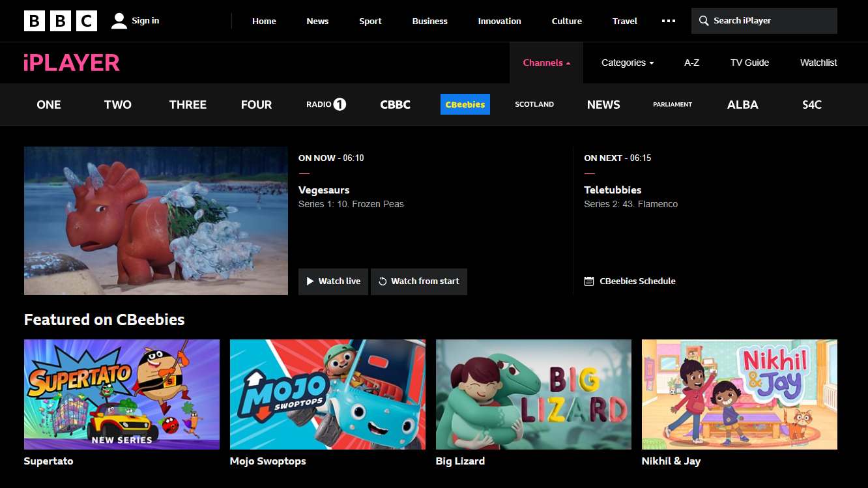The height and width of the screenshot is (488, 868).
Task: Select the Radio 1 channel
Action: coord(326,104)
